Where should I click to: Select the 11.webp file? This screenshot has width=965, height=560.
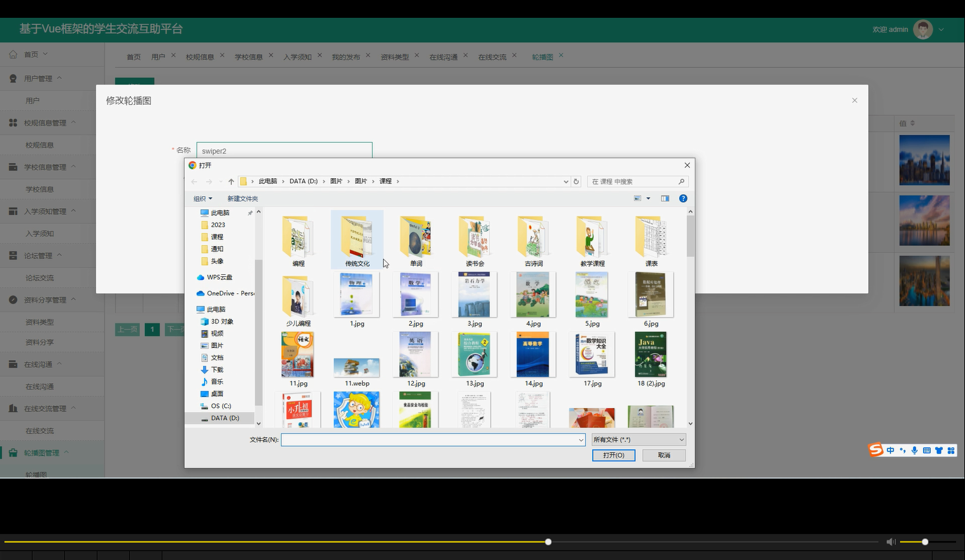357,372
